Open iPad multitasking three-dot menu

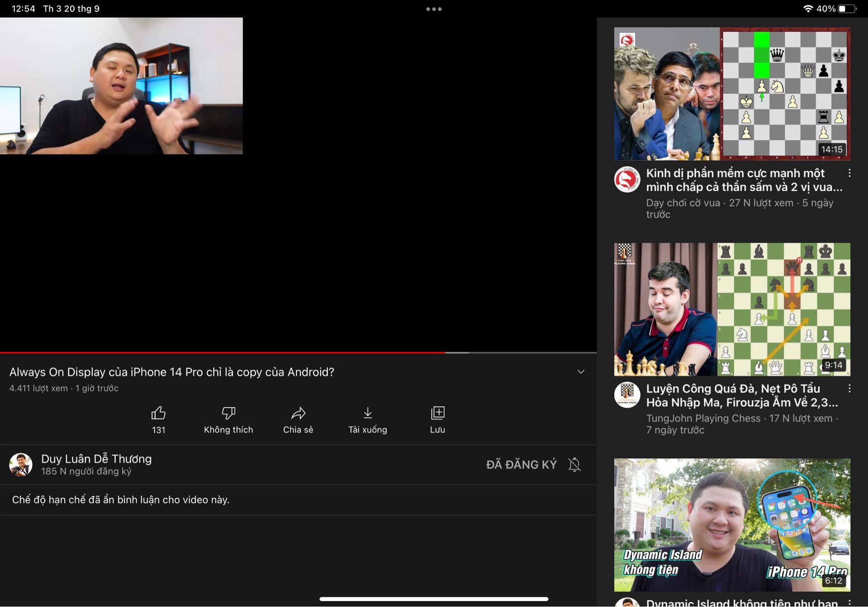tap(434, 9)
